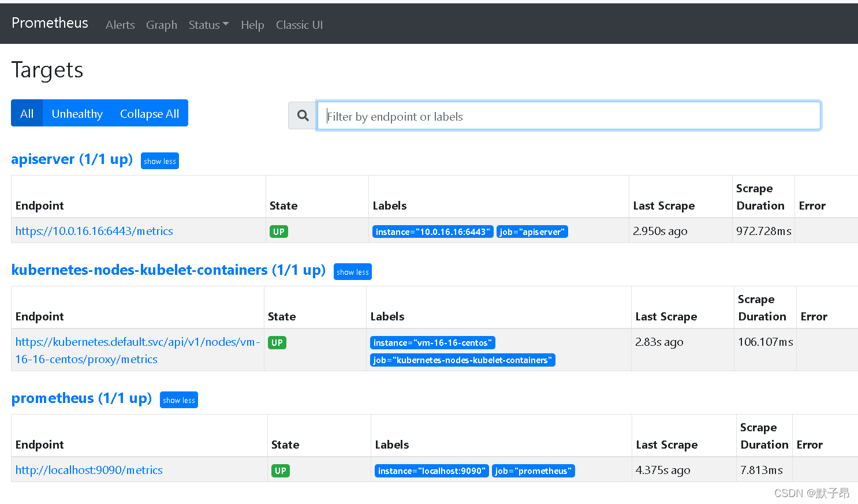Go to the Graph page
The height and width of the screenshot is (504, 858).
162,25
